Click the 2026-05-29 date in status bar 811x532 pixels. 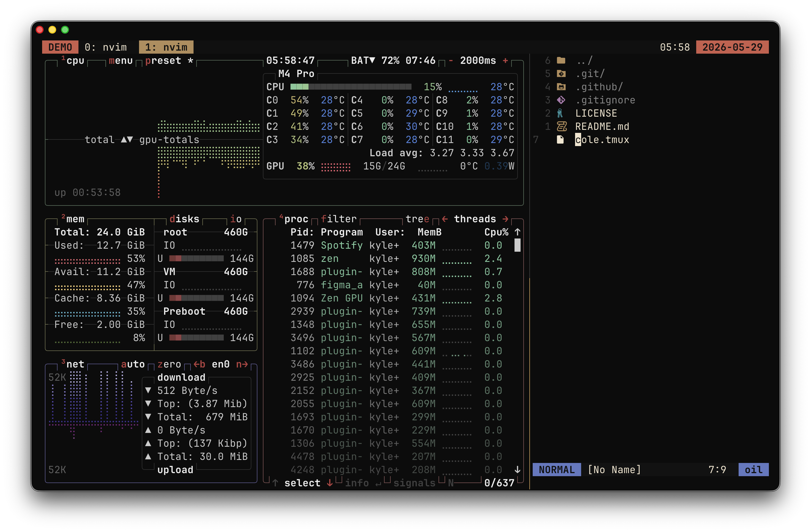click(732, 47)
